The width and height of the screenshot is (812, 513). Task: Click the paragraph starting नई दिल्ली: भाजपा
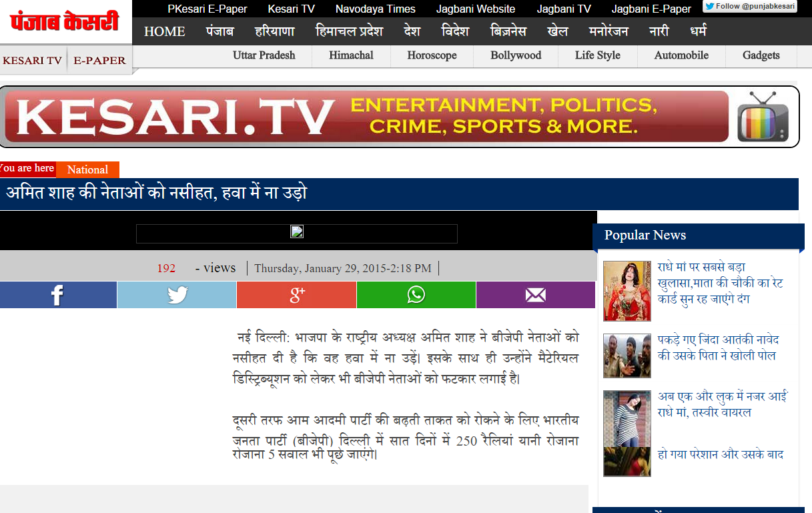coord(405,358)
